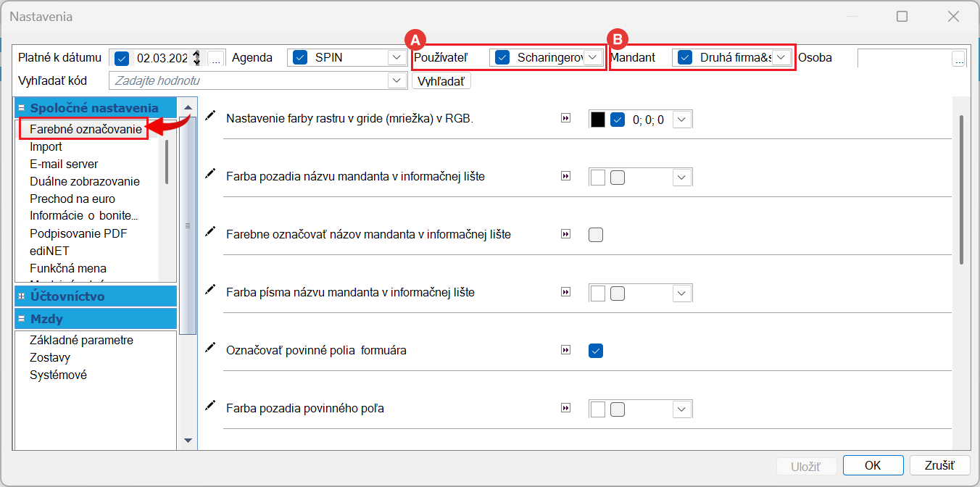Open 'Podpisovanie PDF' settings item
Viewport: 980px width, 487px height.
tap(77, 233)
